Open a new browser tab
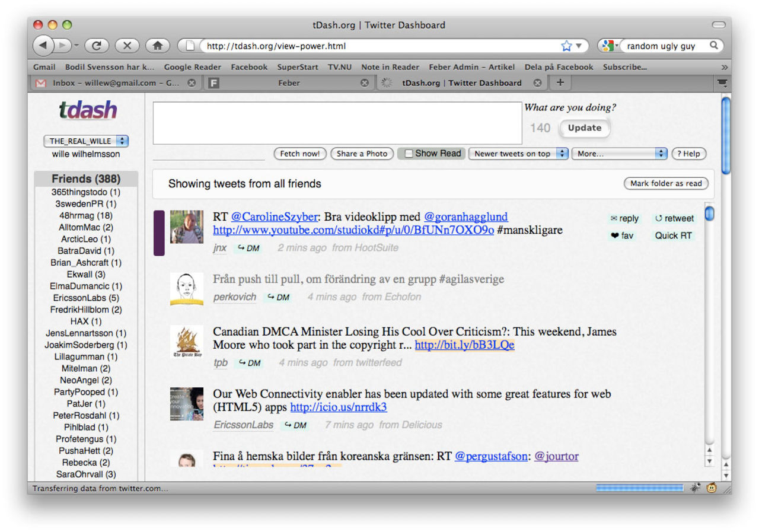The height and width of the screenshot is (532, 759). (x=560, y=82)
